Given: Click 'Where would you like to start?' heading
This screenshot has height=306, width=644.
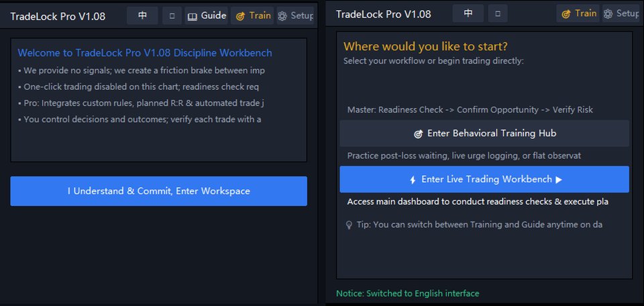Looking at the screenshot, I should coord(425,46).
